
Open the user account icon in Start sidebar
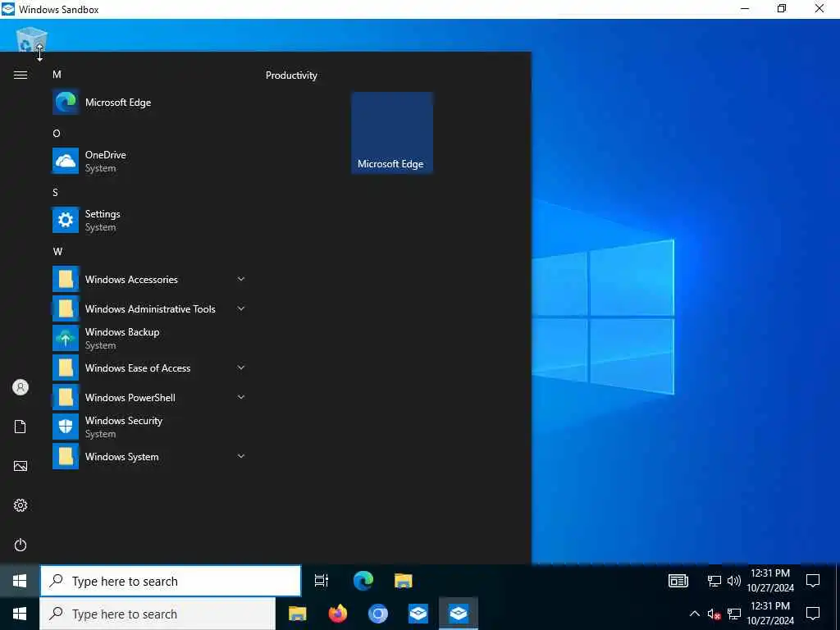(x=21, y=387)
